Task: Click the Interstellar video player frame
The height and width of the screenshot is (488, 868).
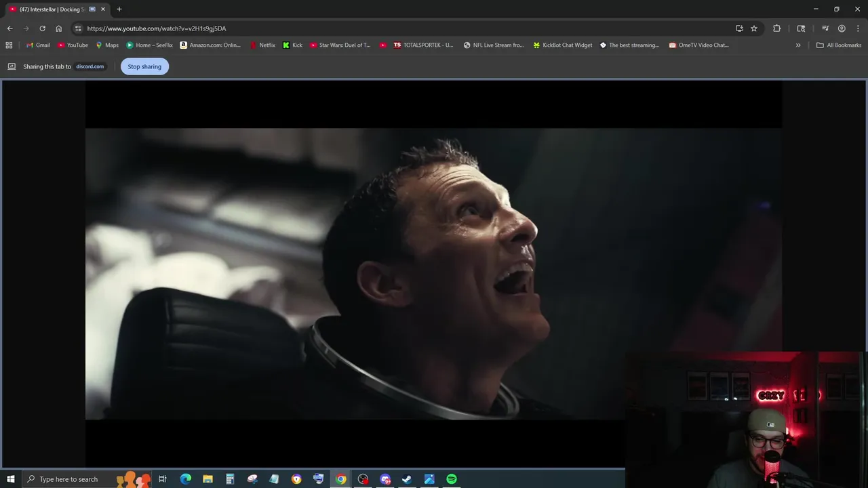Action: [433, 274]
